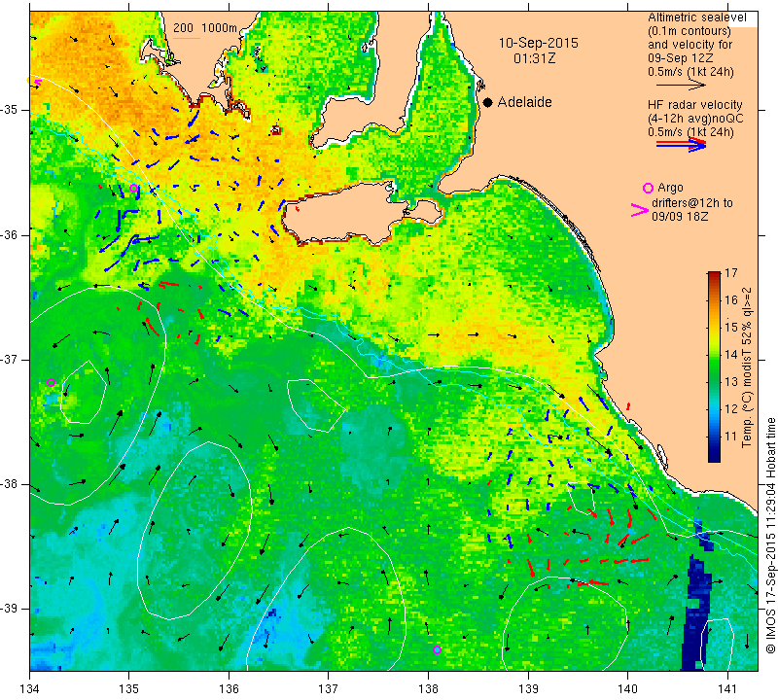Click the '(0.1m contours)' legend line
Screen dimensions: 778x700
tap(689, 31)
